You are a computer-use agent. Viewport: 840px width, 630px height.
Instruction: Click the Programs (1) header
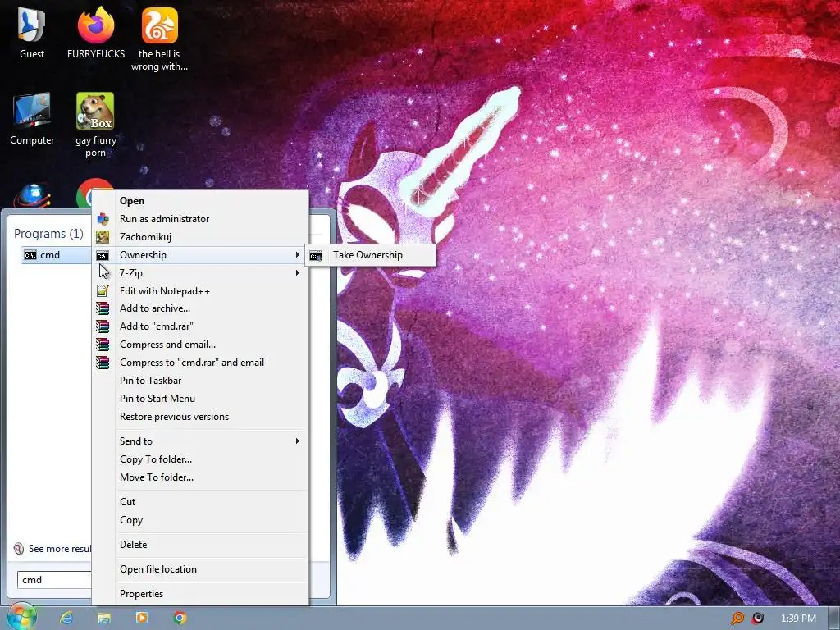click(x=48, y=234)
